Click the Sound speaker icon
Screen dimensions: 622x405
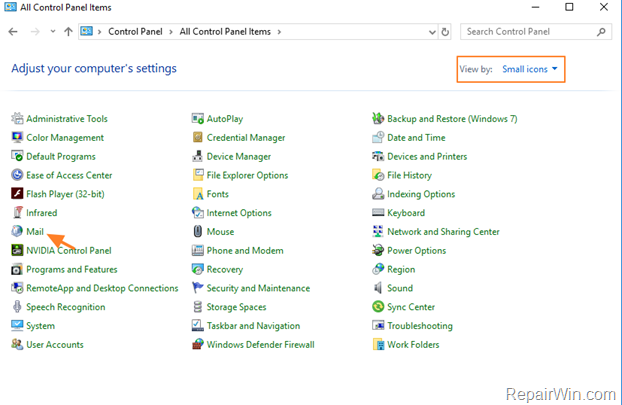[378, 288]
